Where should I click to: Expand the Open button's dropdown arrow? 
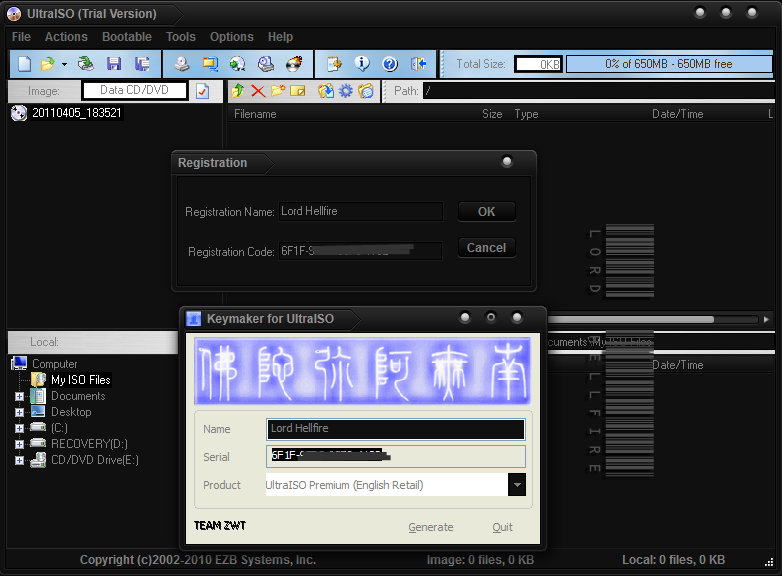(64, 64)
